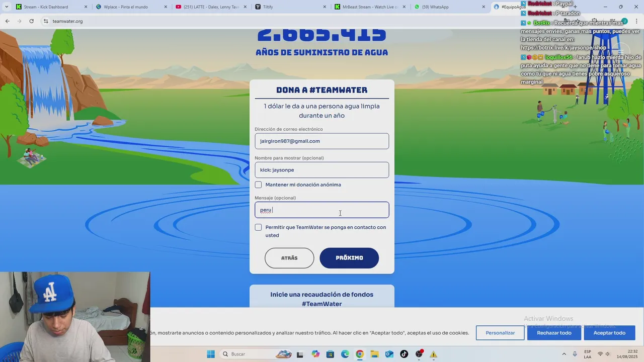Click the webcam overlay thumbnail
The height and width of the screenshot is (362, 644).
pyautogui.click(x=75, y=317)
